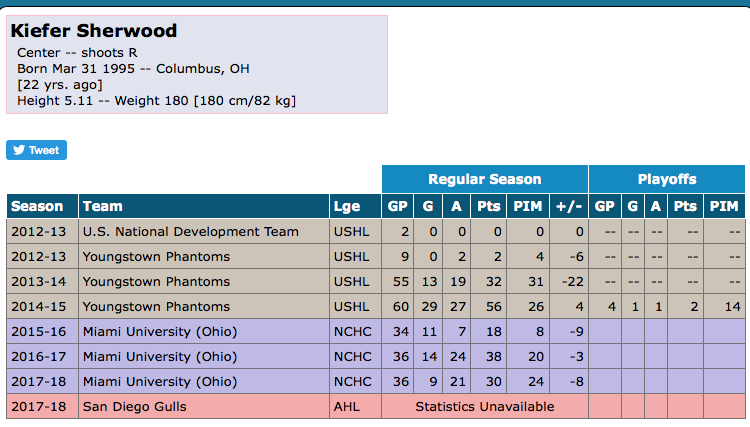750x427 pixels.
Task: Click the 2012-13 season in first row
Action: click(37, 232)
